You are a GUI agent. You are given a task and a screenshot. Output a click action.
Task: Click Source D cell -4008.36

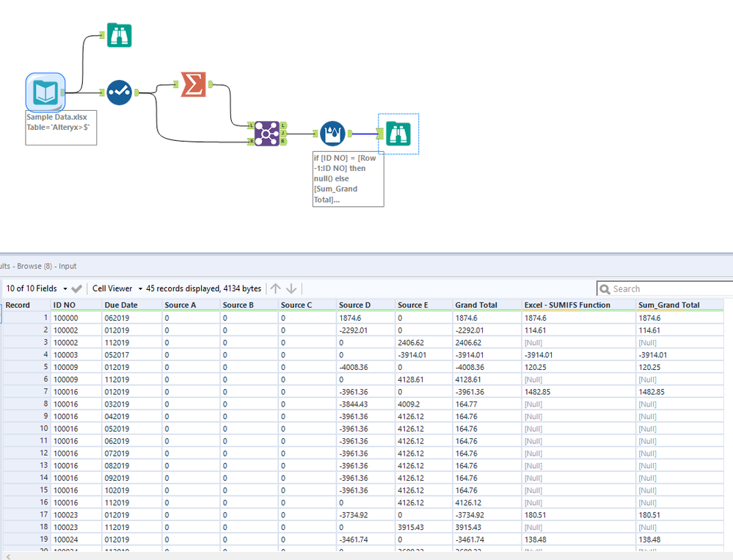(365, 368)
